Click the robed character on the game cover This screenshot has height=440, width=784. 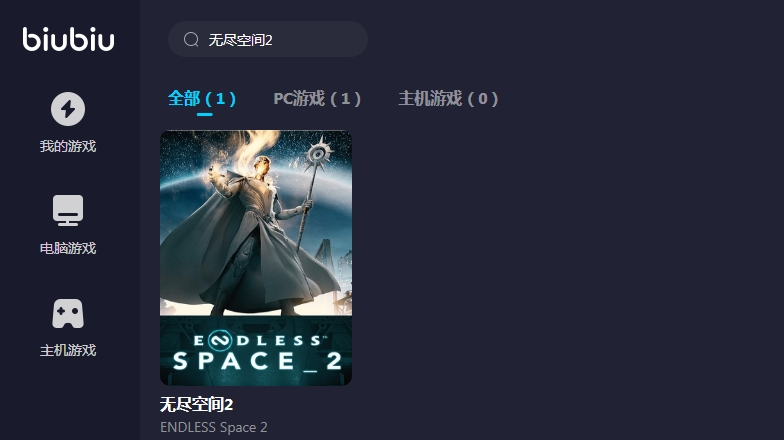[250, 235]
